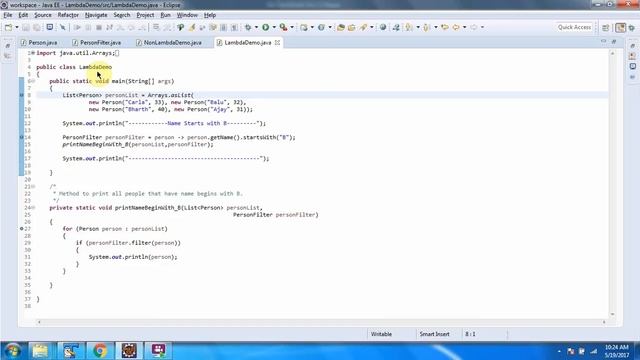Image resolution: width=640 pixels, height=360 pixels.
Task: Click the Quick Access field
Action: coord(575,27)
